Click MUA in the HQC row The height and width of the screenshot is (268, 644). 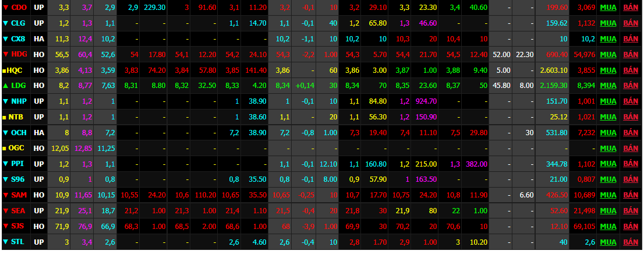pyautogui.click(x=608, y=70)
